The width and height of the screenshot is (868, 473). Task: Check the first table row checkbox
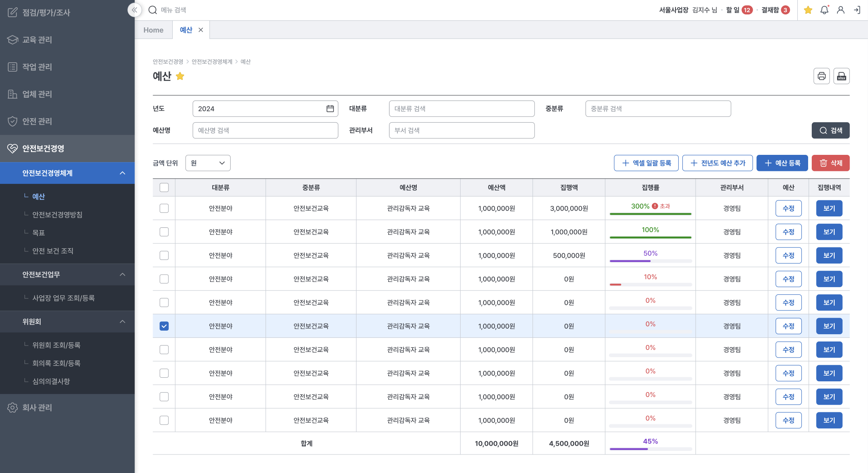point(164,208)
